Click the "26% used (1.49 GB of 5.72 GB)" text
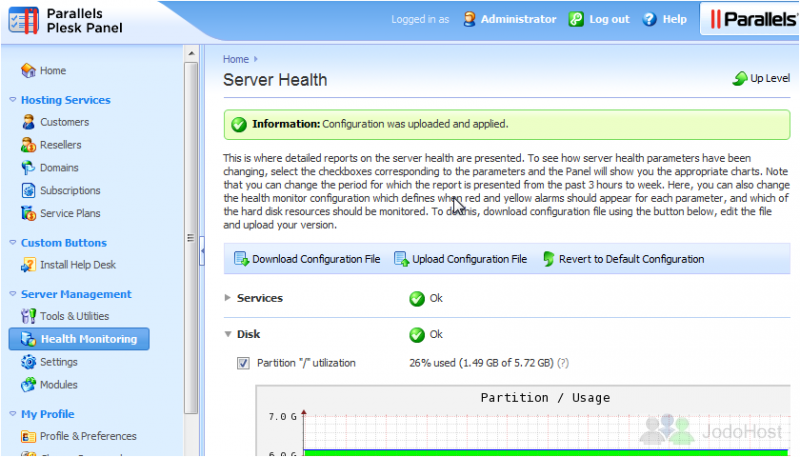 (x=481, y=363)
